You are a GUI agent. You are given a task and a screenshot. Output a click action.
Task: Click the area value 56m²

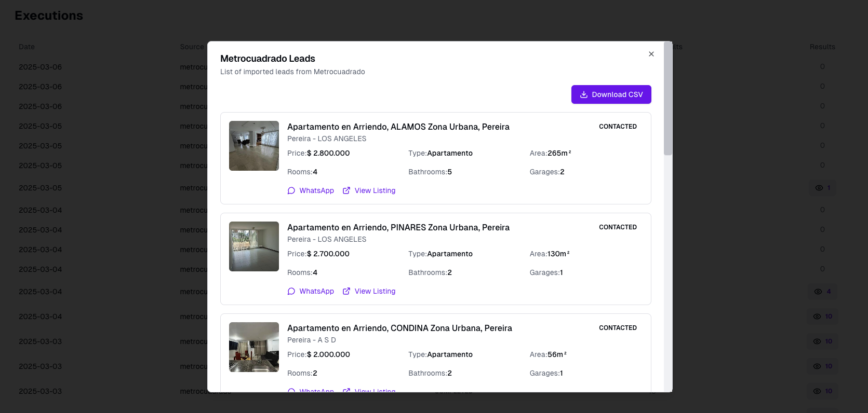557,354
